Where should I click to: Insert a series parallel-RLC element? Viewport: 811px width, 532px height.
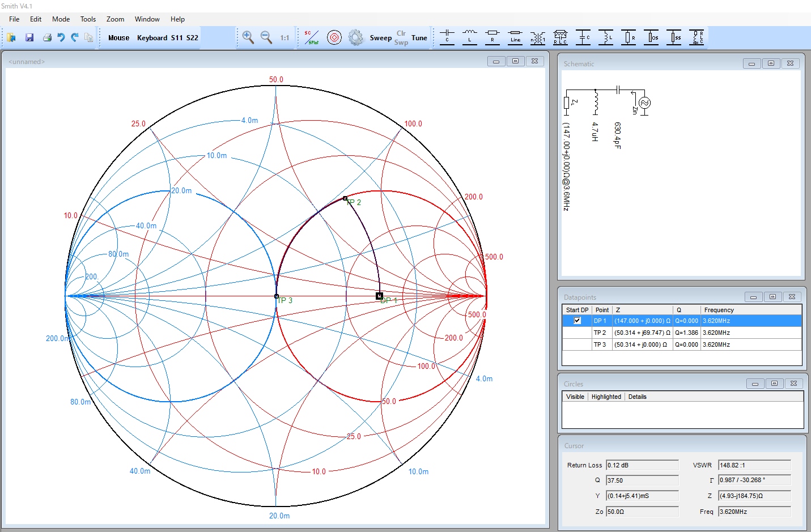[x=561, y=37]
